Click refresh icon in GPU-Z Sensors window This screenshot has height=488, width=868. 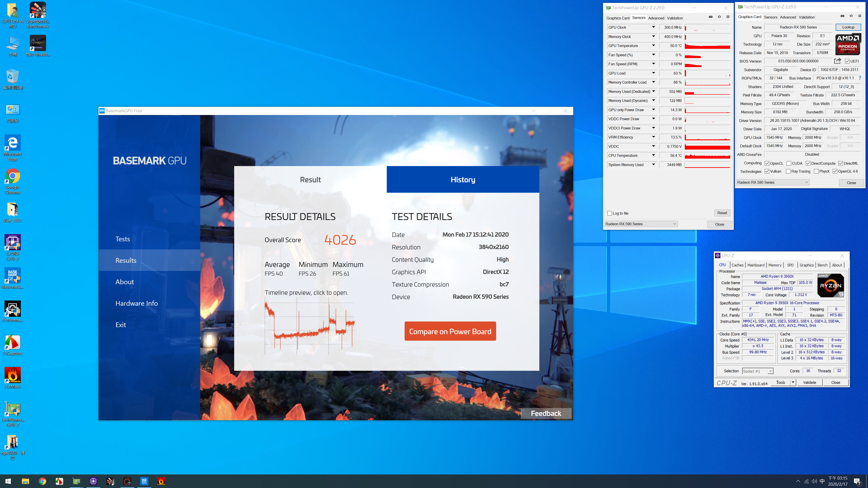[719, 17]
